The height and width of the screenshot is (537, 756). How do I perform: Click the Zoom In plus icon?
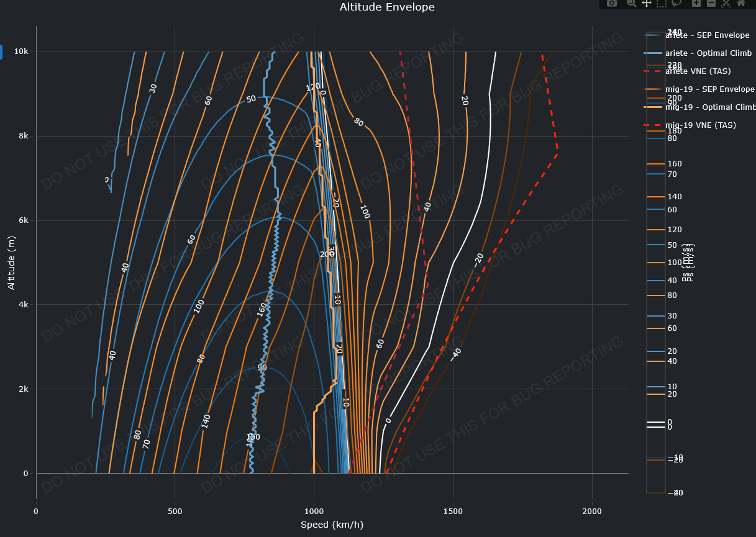pyautogui.click(x=696, y=3)
